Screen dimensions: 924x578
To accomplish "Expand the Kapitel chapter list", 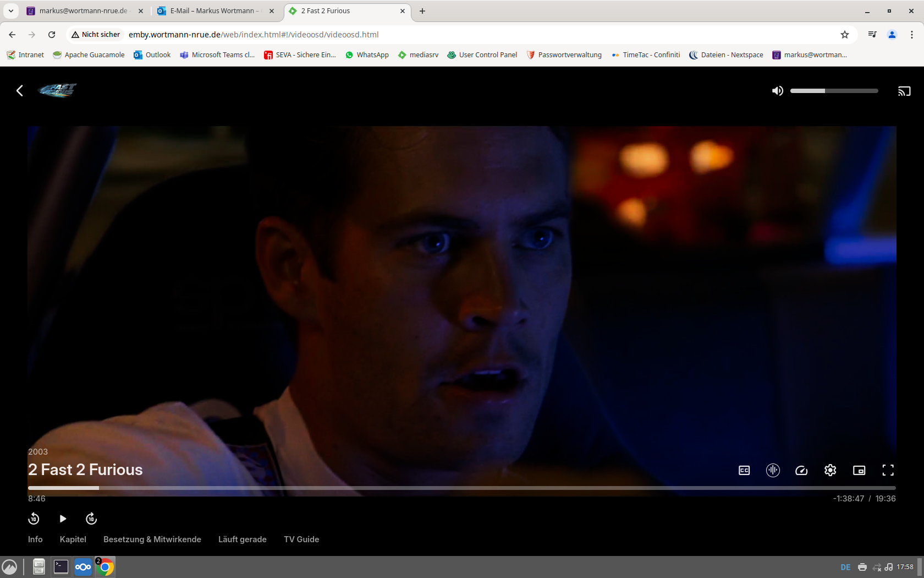I will pos(73,539).
